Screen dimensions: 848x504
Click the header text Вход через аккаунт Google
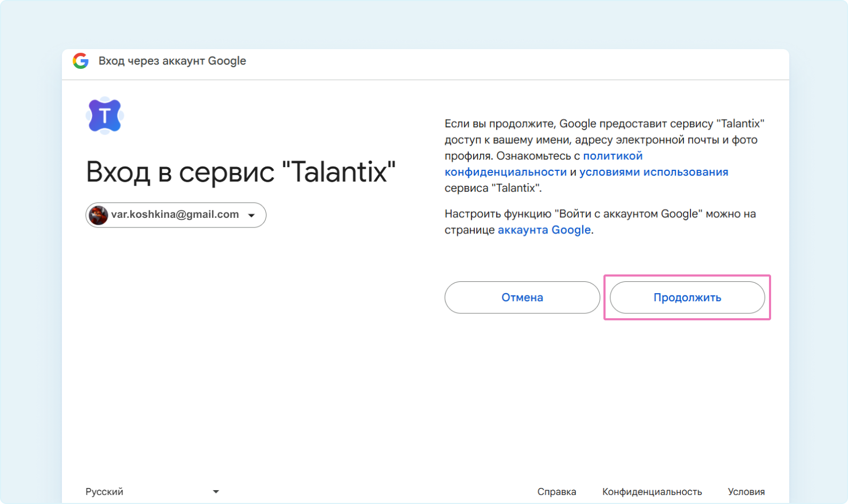[172, 61]
